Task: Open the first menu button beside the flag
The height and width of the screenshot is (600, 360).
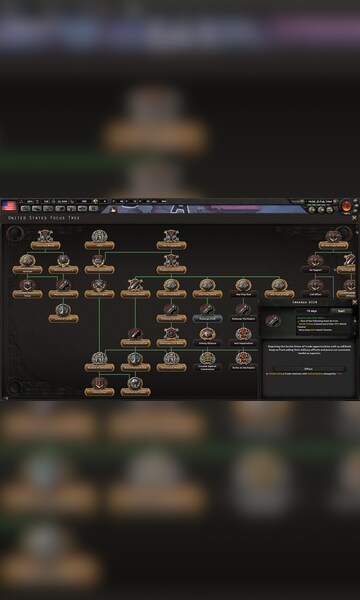Action: pyautogui.click(x=26, y=209)
